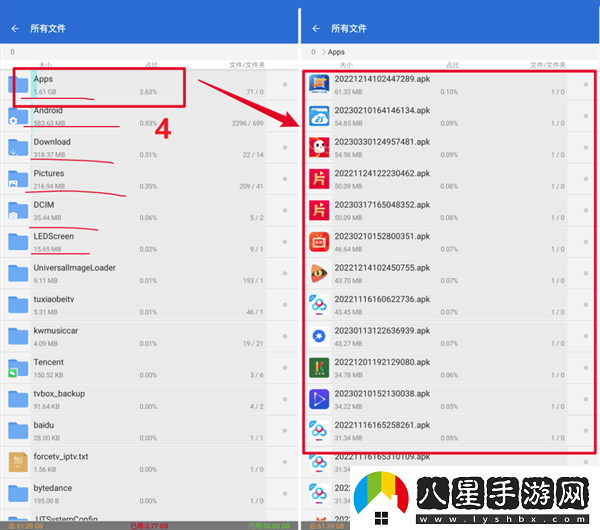600x530 pixels.
Task: Click Pictures folder name text
Action: (49, 173)
